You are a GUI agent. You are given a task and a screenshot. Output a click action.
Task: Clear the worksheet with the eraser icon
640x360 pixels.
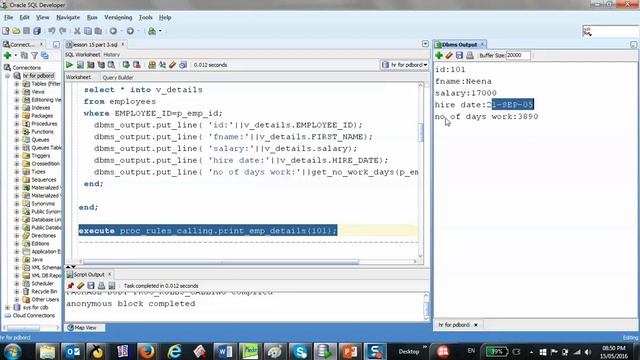tap(173, 65)
